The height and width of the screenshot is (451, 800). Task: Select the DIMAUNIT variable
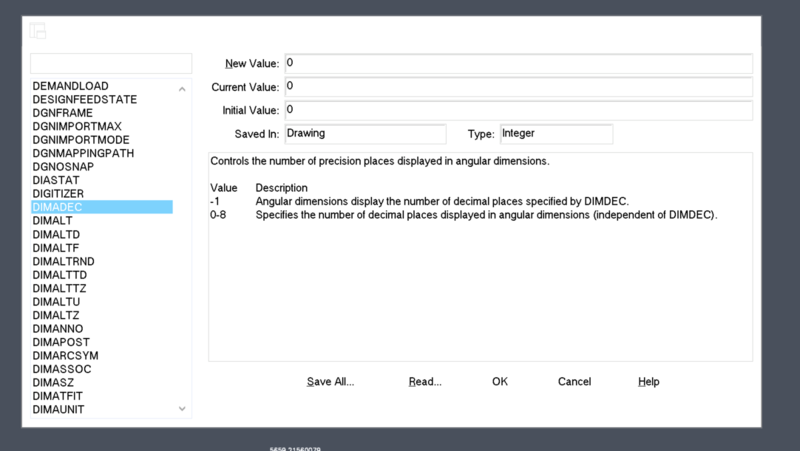pyautogui.click(x=58, y=409)
